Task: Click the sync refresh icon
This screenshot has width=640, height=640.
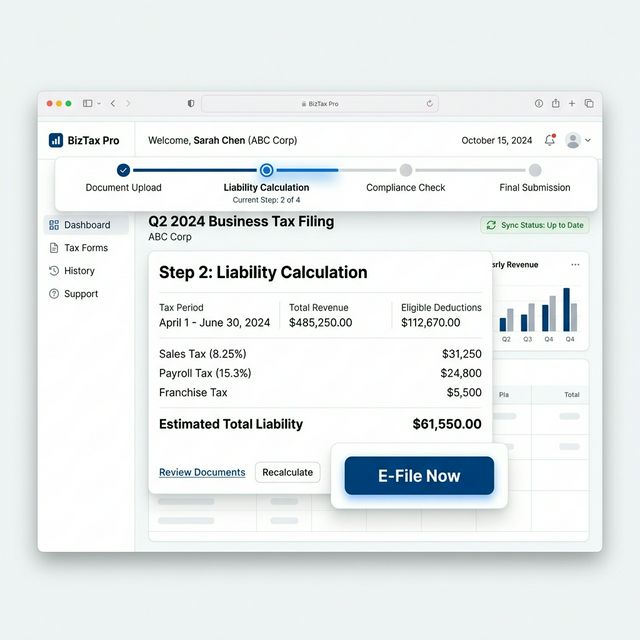Action: click(x=491, y=225)
